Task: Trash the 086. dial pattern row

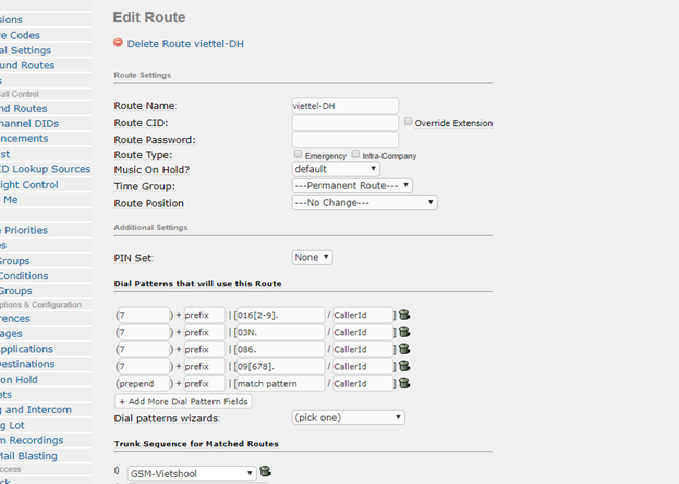Action: tap(404, 349)
